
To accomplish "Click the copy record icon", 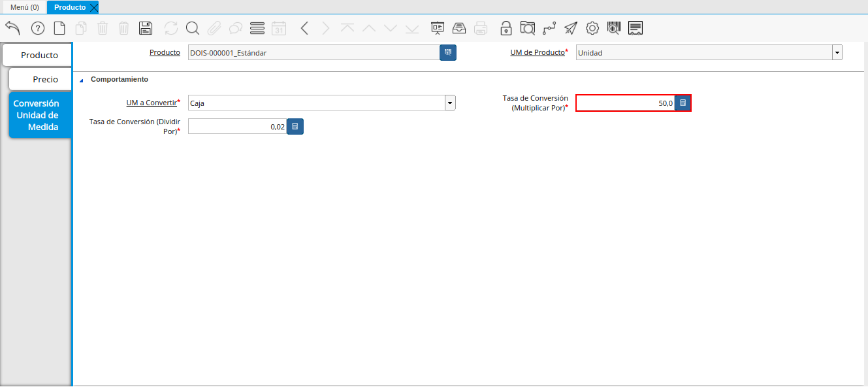I will [81, 28].
